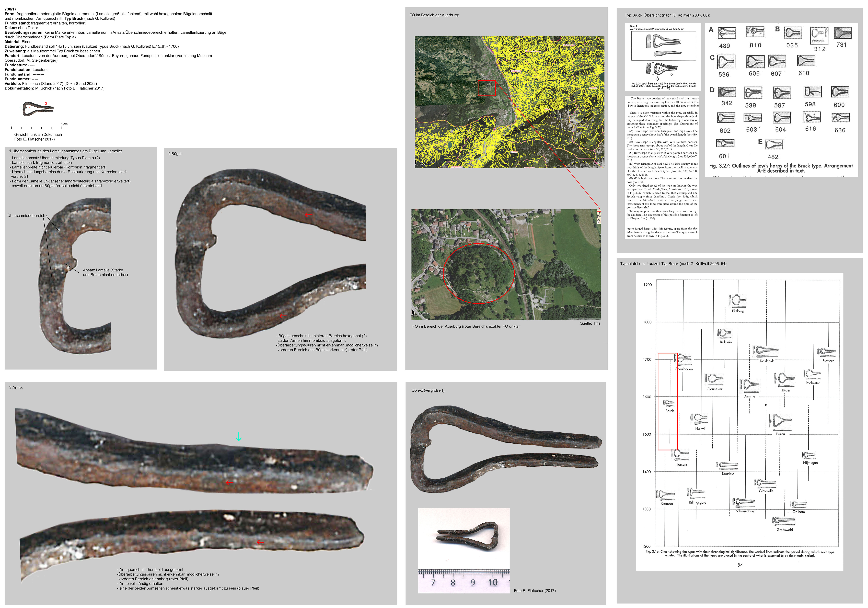
Task: Click harp outline numbered 616
Action: coord(812,117)
